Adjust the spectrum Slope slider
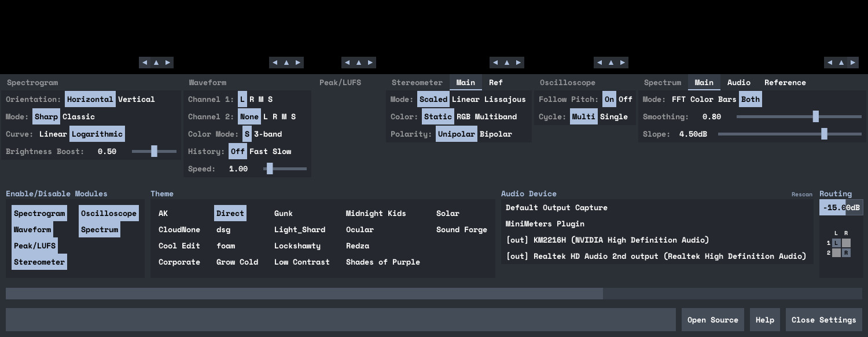The width and height of the screenshot is (868, 337). [x=790, y=134]
